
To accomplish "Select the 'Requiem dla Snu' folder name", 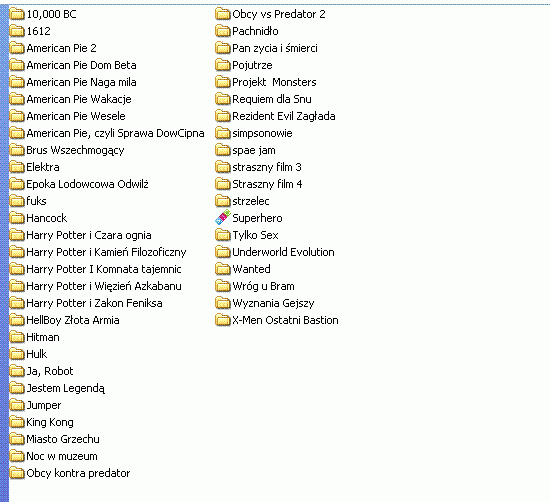I will [272, 99].
